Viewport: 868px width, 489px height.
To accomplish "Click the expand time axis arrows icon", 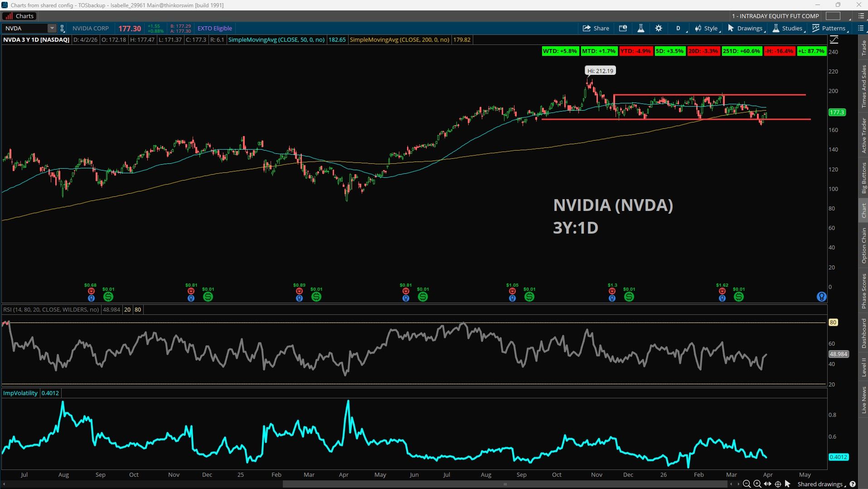I will point(767,484).
